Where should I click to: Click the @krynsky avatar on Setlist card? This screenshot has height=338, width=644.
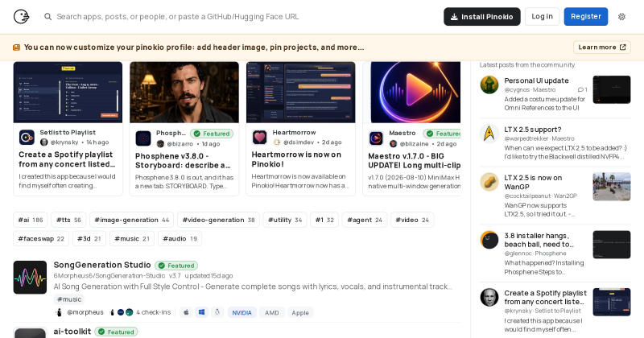click(44, 142)
